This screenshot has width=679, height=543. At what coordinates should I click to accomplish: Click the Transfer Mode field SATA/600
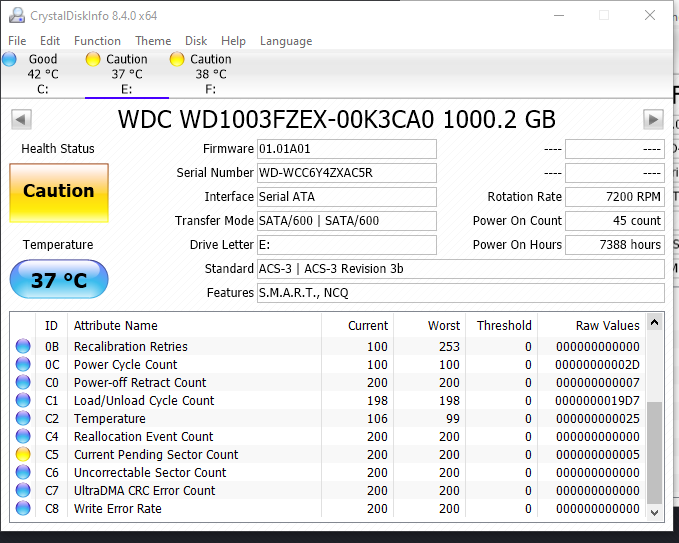[346, 221]
